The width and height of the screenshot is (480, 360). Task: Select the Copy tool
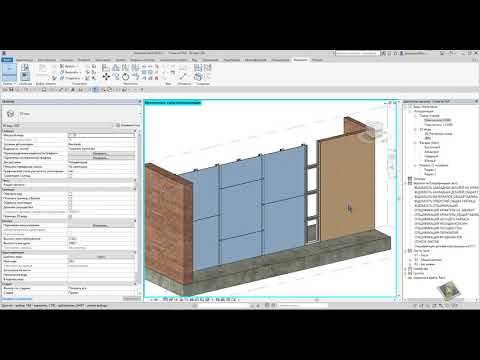[x=116, y=77]
